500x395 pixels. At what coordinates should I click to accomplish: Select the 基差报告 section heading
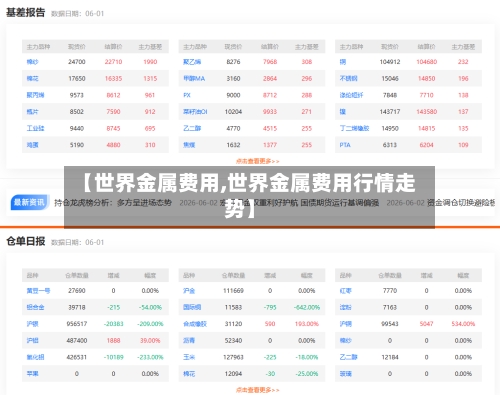pyautogui.click(x=26, y=13)
